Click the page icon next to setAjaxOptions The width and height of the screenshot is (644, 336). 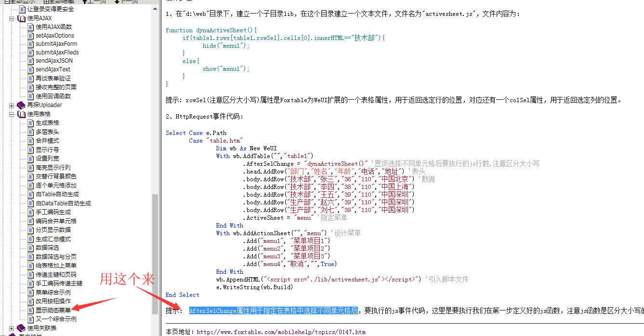[x=31, y=36]
